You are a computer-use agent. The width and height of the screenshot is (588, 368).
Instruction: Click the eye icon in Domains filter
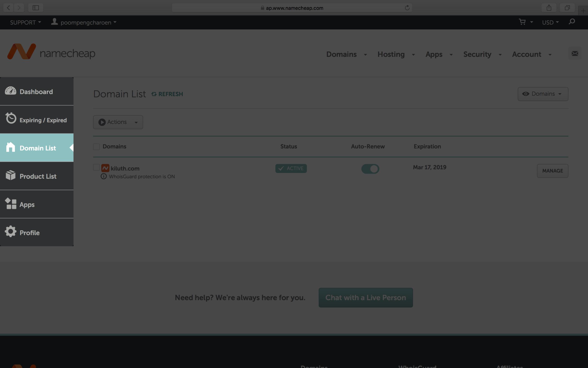coord(526,94)
